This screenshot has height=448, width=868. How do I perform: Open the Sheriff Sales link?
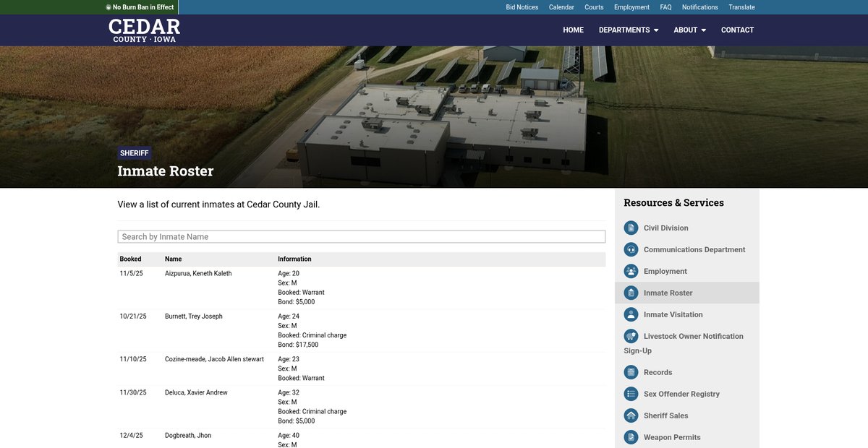(x=665, y=415)
